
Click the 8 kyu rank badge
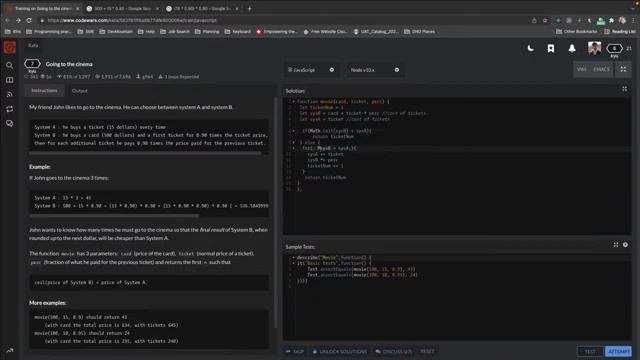point(614,49)
